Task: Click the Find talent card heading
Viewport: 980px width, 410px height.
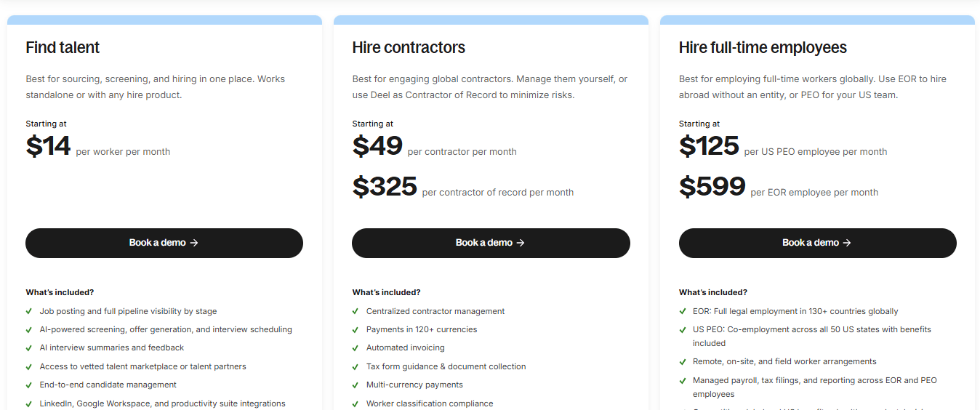Action: pos(63,48)
